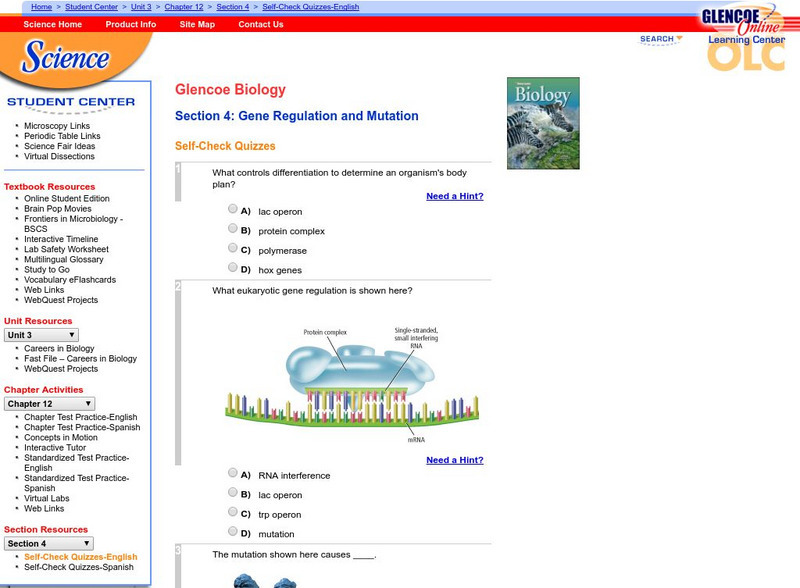Open Brain Pop Movies
800x588 pixels.
[58, 208]
